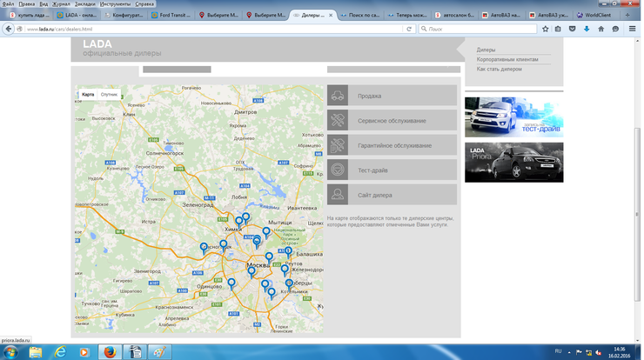Launch Internet Explorer from the taskbar
The height and width of the screenshot is (360, 644).
[60, 352]
